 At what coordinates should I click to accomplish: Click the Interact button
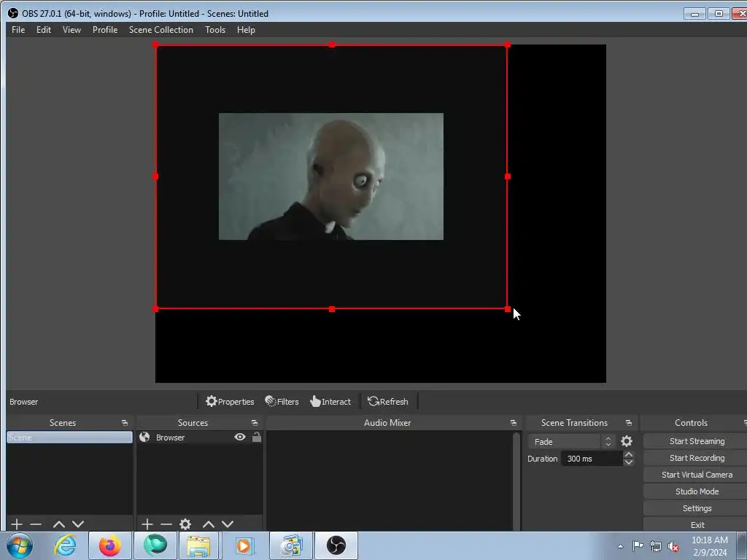pos(330,402)
